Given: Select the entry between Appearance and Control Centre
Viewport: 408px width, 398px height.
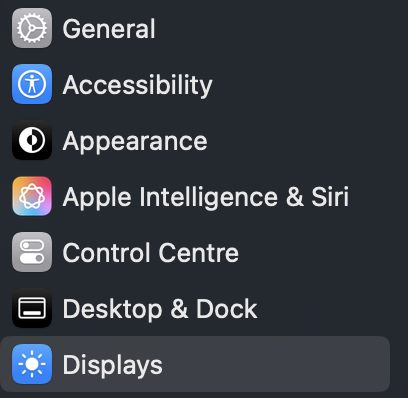Looking at the screenshot, I should (206, 197).
